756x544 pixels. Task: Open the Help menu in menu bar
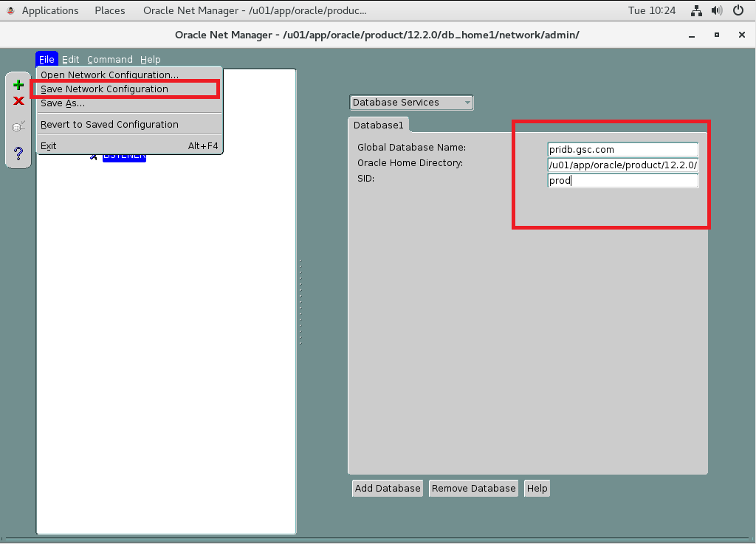coord(151,59)
